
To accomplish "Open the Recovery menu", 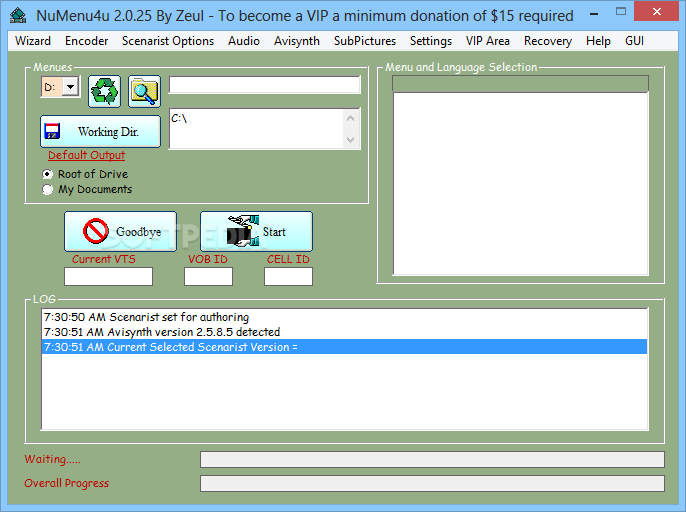I will pos(548,41).
